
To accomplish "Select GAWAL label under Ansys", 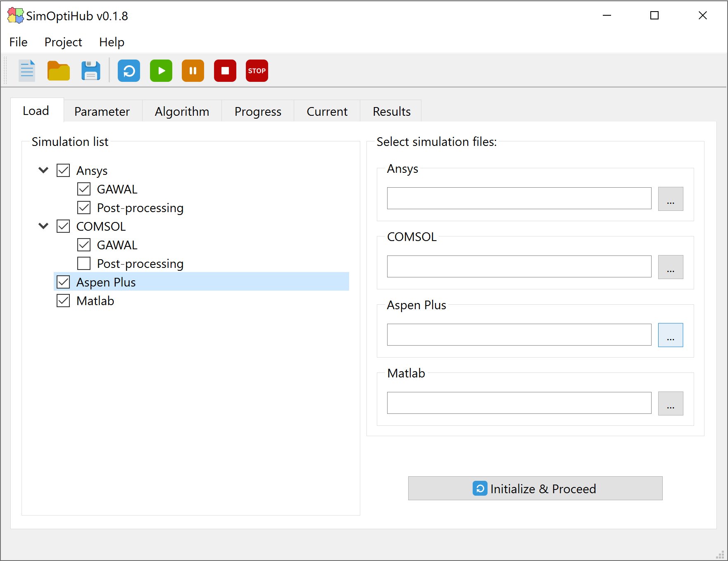I will coord(117,189).
